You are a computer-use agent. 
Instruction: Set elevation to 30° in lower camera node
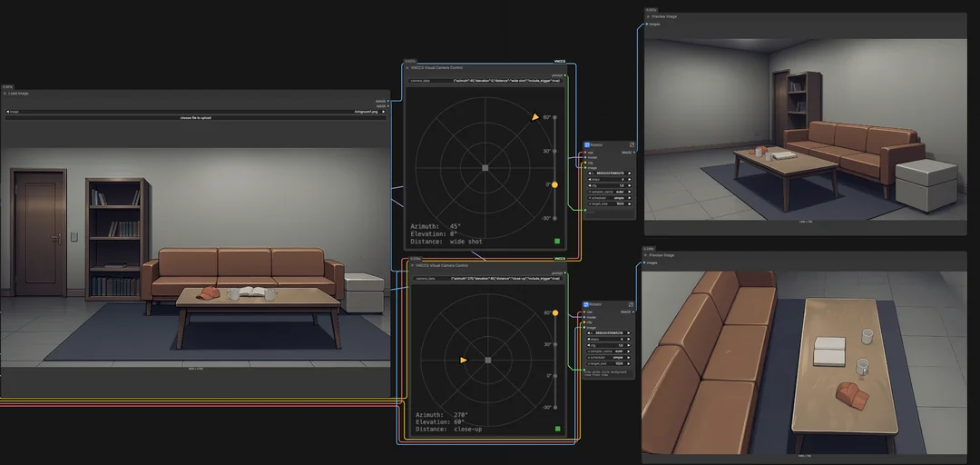tap(555, 344)
